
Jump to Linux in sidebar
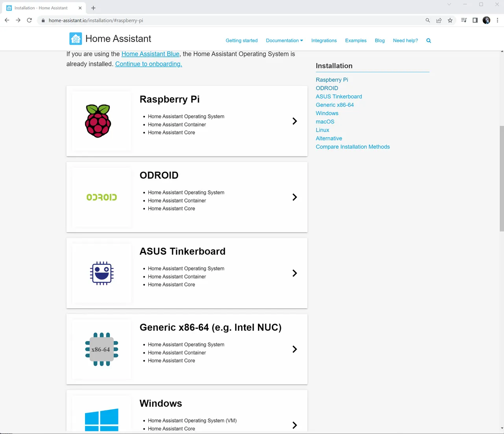(x=322, y=130)
